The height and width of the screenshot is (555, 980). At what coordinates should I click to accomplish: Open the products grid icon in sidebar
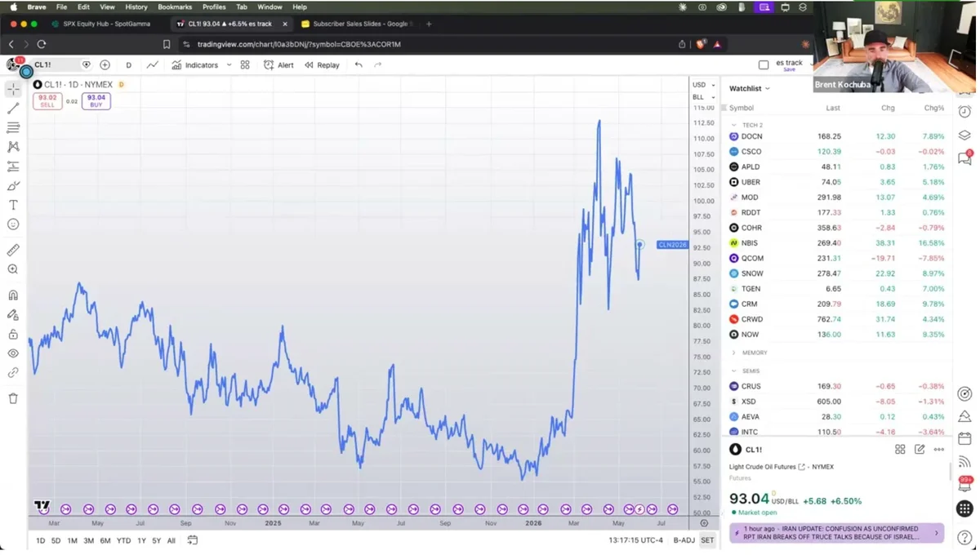964,508
